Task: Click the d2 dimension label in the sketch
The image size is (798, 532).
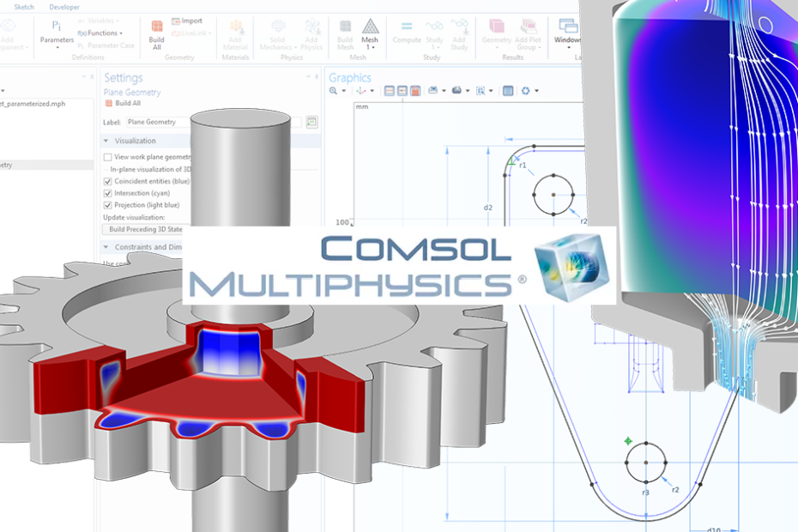Action: pyautogui.click(x=488, y=207)
